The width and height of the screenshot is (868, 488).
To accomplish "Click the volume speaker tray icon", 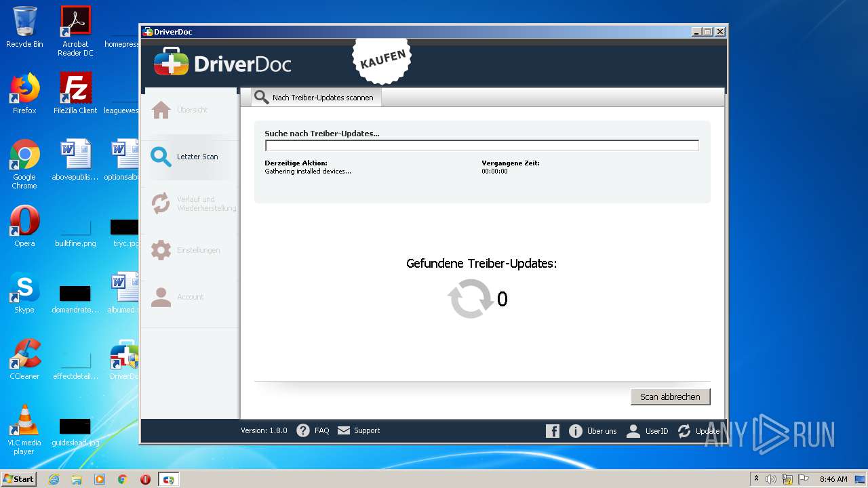I will pos(771,479).
